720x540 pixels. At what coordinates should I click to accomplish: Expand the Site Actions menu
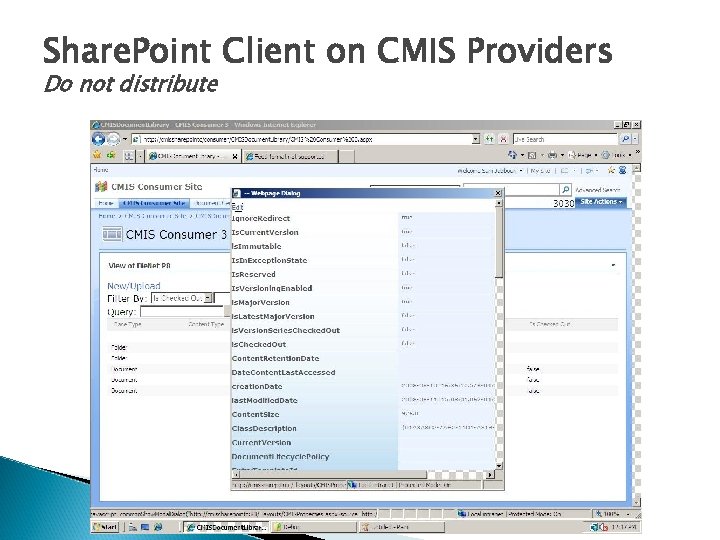pos(601,202)
